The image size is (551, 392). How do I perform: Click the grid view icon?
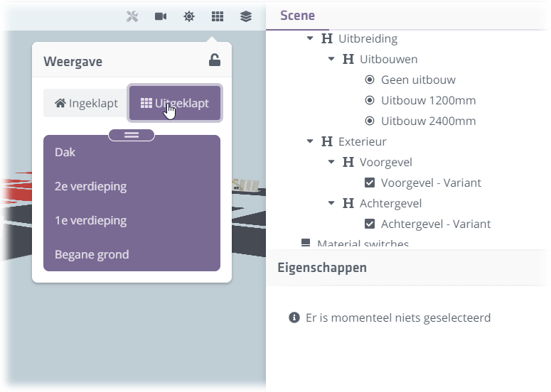(x=218, y=16)
